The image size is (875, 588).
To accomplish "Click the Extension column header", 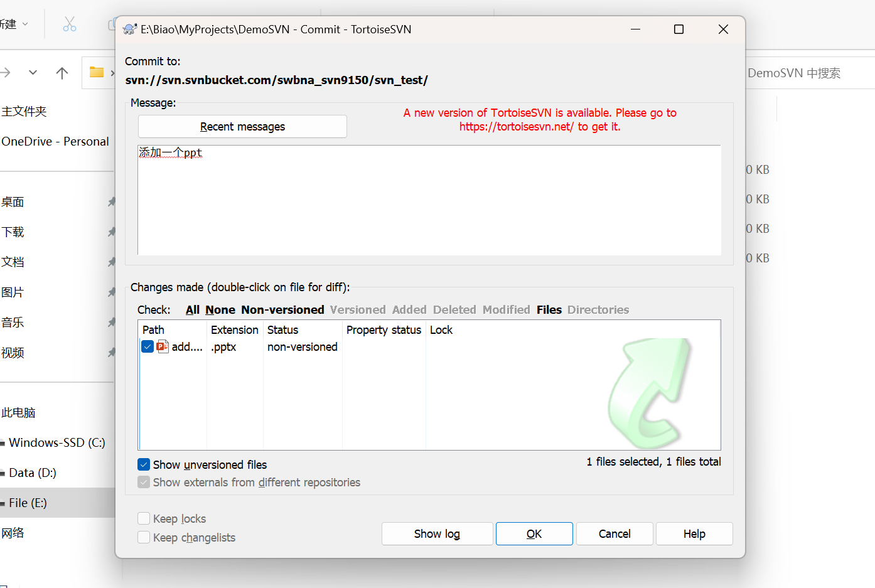I will pyautogui.click(x=234, y=330).
